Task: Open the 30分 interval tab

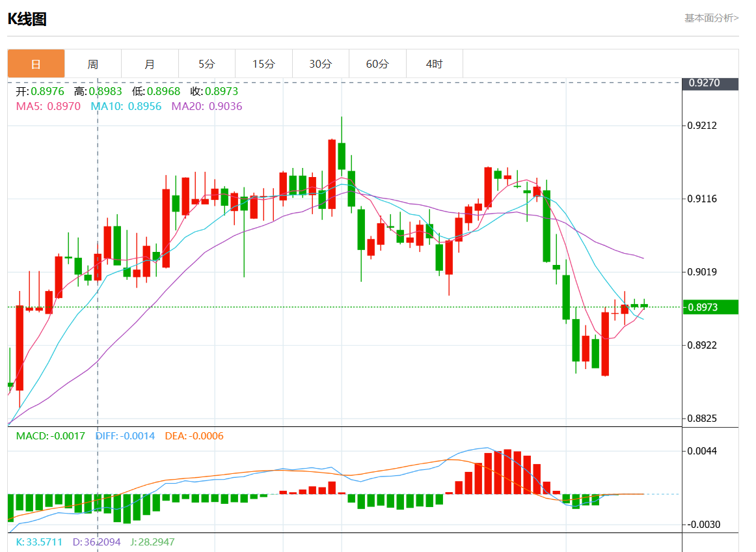Action: (321, 64)
